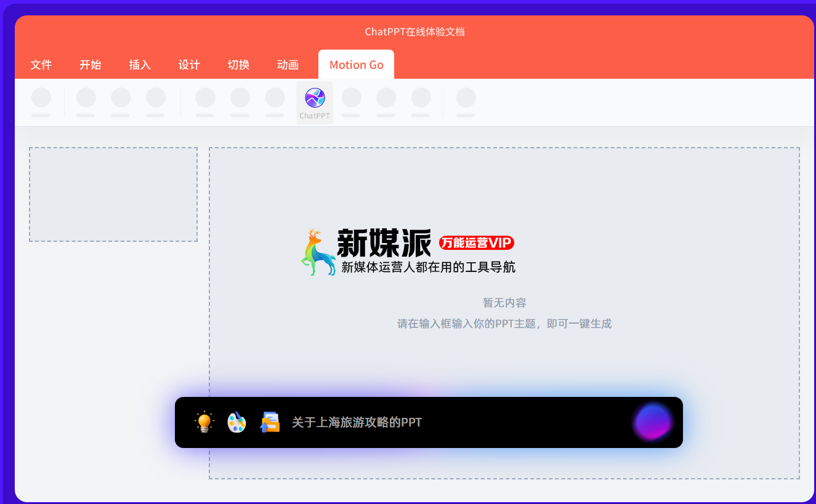
Task: Click the lightbulb idea icon
Action: click(x=204, y=422)
